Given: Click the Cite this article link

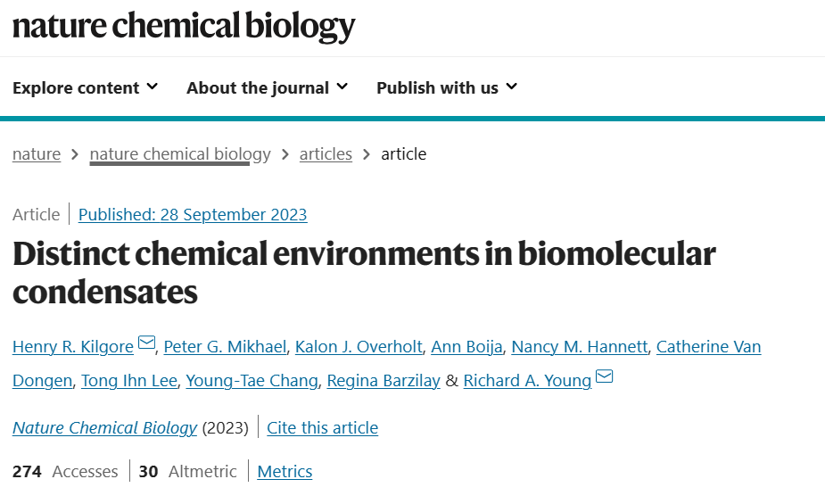Looking at the screenshot, I should click(x=323, y=427).
